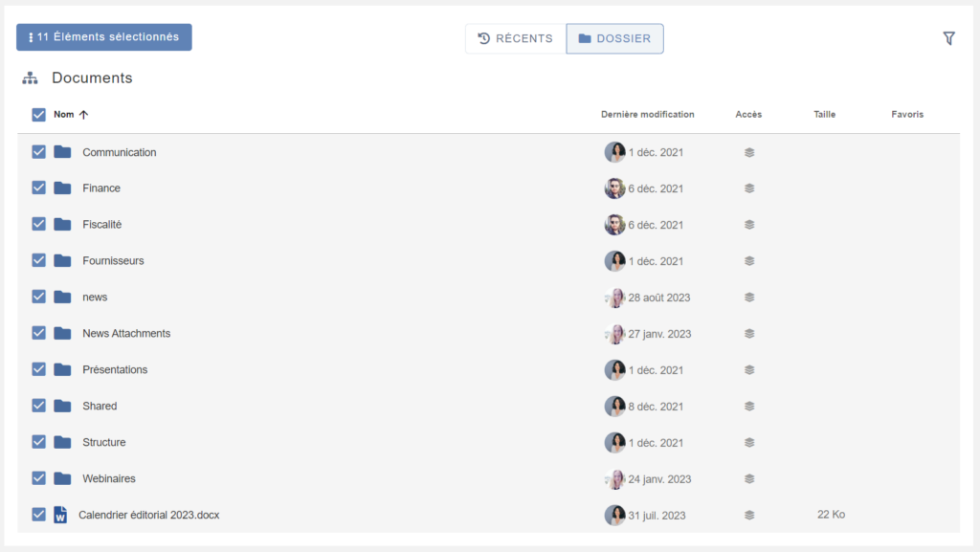980x552 pixels.
Task: Click the Finance folder icon
Action: (x=62, y=188)
